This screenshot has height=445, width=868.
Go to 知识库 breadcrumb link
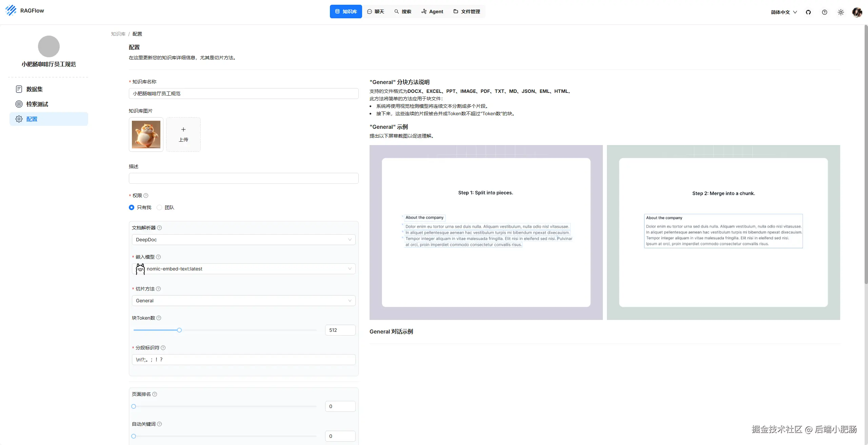118,34
